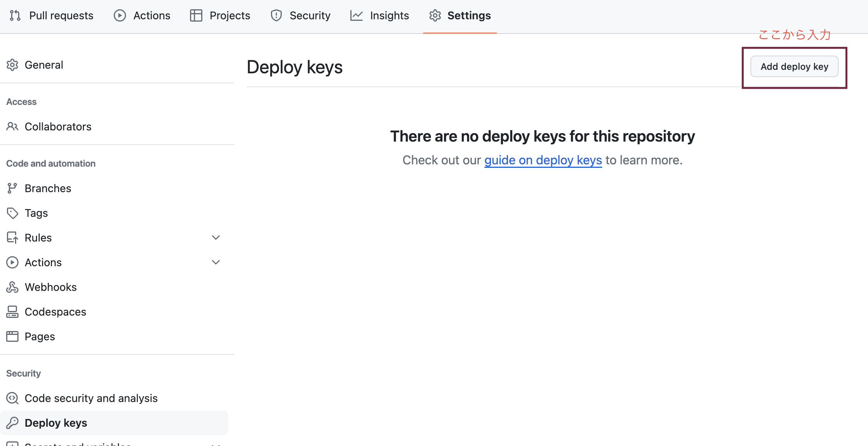Click the Collaborators people icon

12,127
